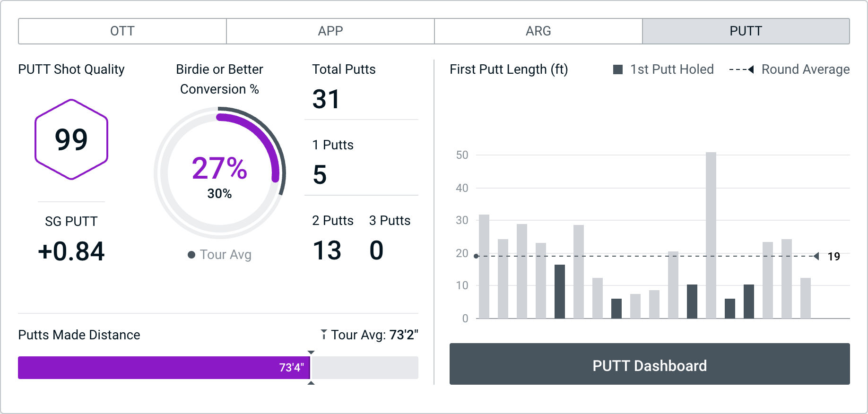Click the first dark holed-putt bar
This screenshot has height=414, width=868.
tap(560, 291)
